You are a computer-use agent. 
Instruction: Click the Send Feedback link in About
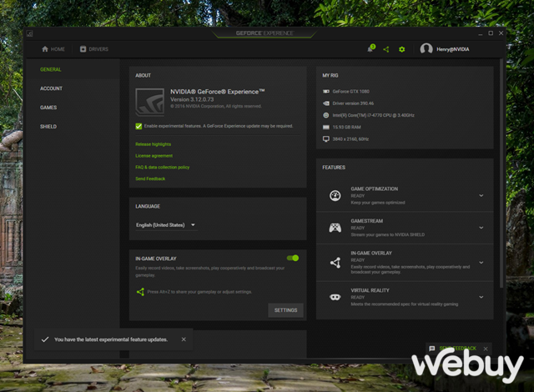[x=150, y=178]
